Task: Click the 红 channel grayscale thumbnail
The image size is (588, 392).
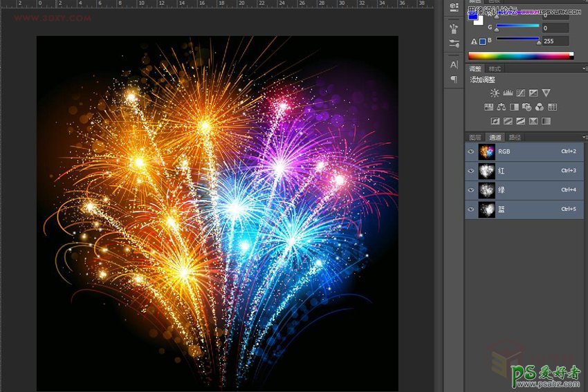Action: tap(487, 171)
